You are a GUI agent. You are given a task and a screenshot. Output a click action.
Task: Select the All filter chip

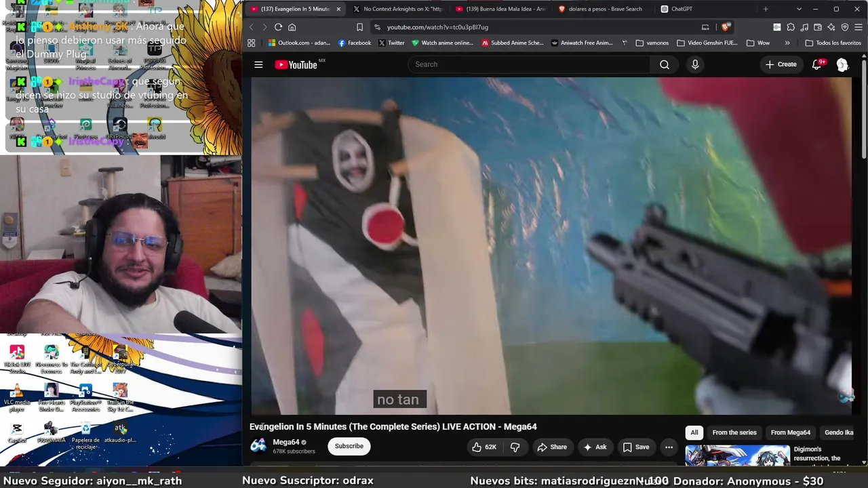[x=694, y=432]
